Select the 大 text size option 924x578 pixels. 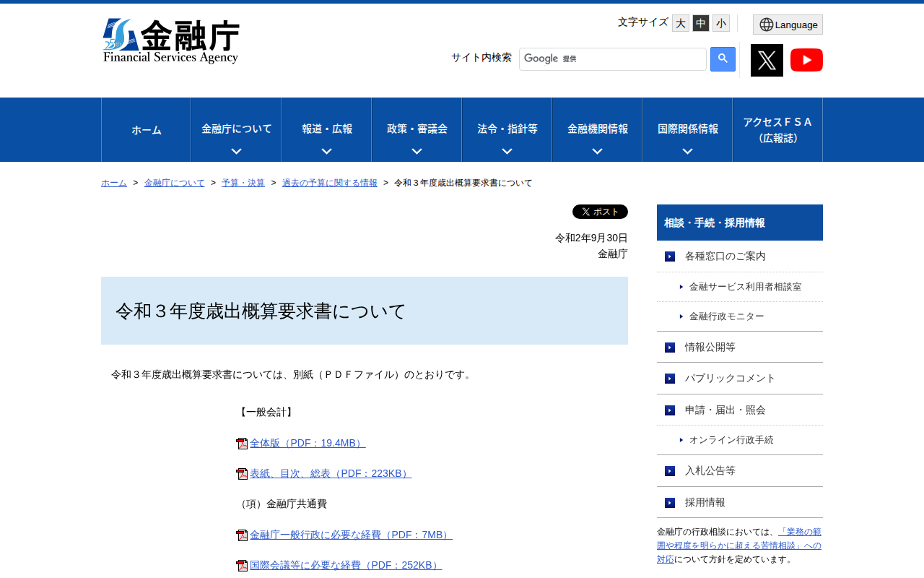click(680, 22)
